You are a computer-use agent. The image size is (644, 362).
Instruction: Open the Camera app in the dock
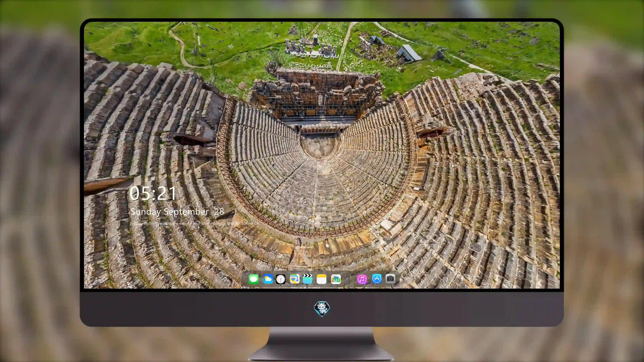tap(390, 279)
